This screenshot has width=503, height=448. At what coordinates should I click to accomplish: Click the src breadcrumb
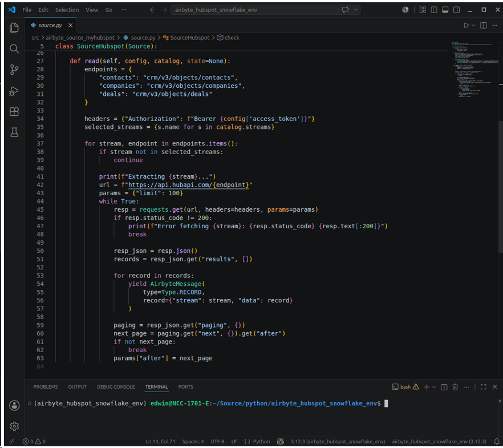(35, 38)
